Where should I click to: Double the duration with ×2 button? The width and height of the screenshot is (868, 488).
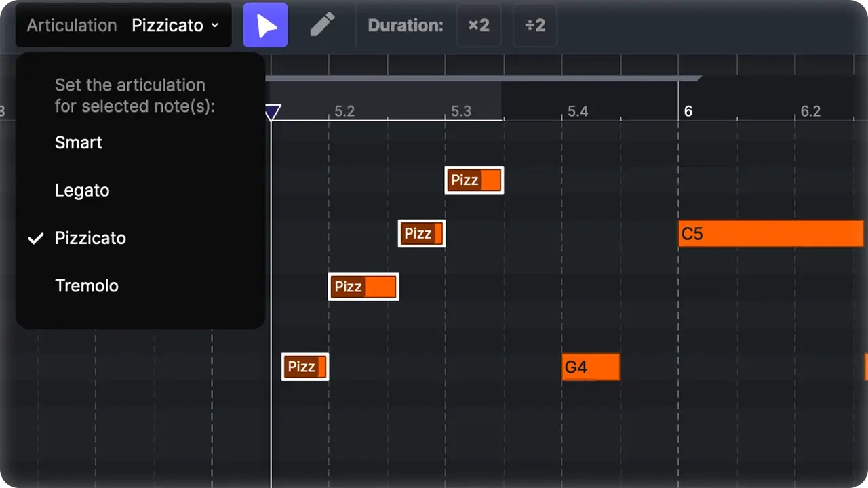pyautogui.click(x=479, y=26)
